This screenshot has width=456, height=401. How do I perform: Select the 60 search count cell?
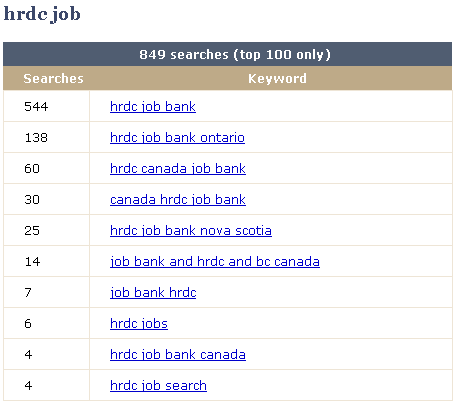coord(46,168)
